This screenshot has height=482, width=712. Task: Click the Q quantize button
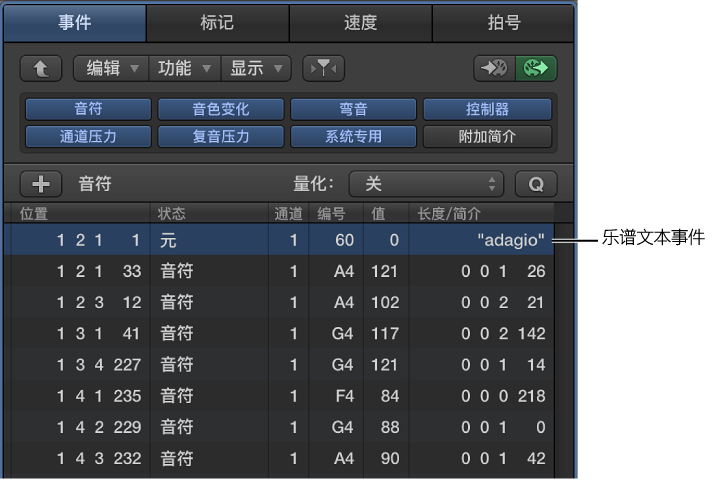pyautogui.click(x=536, y=184)
